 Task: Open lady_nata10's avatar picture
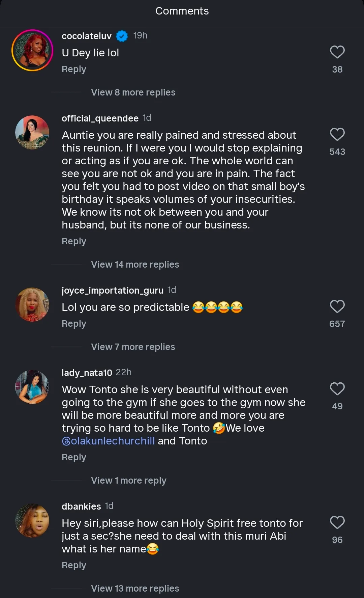32,387
